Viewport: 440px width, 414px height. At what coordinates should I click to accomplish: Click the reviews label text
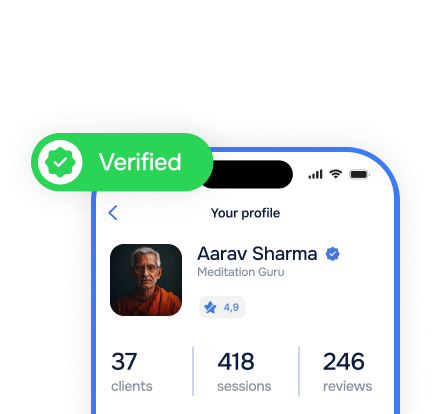(x=347, y=386)
